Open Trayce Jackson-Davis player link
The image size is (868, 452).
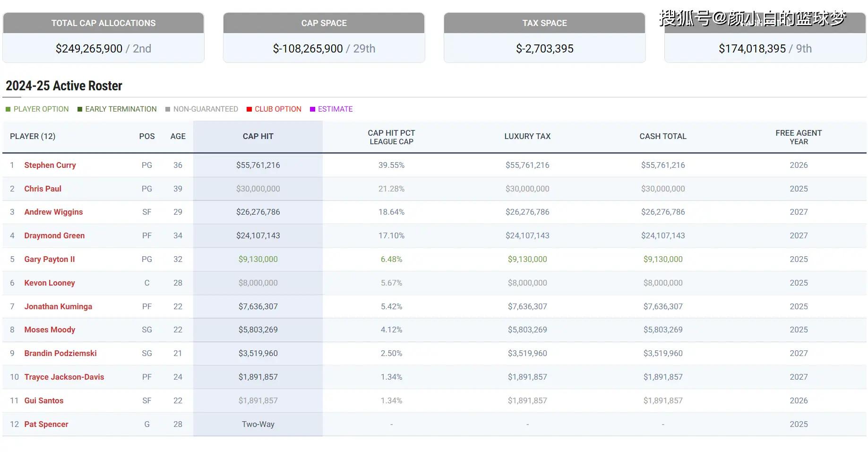[x=64, y=377]
